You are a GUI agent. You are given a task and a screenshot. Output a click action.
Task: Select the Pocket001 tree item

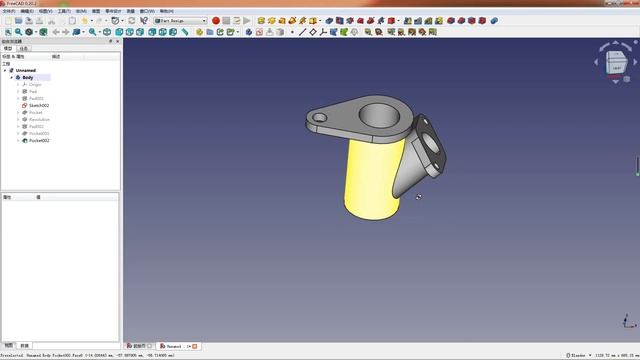pos(39,133)
